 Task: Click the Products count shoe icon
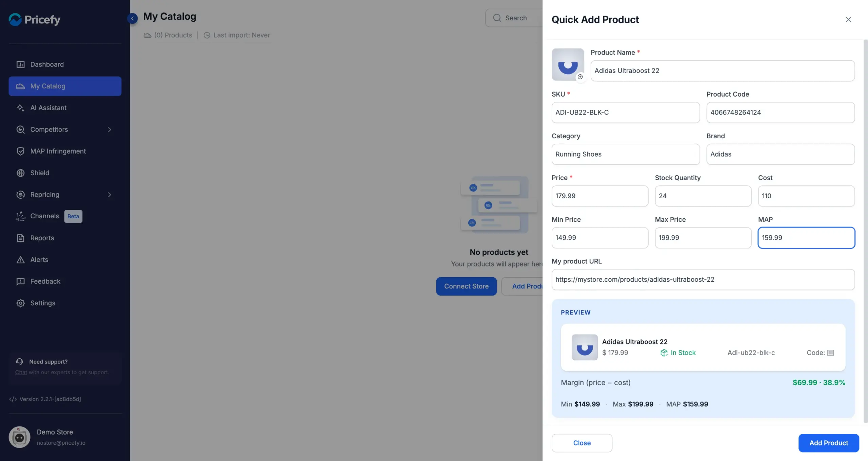[147, 35]
